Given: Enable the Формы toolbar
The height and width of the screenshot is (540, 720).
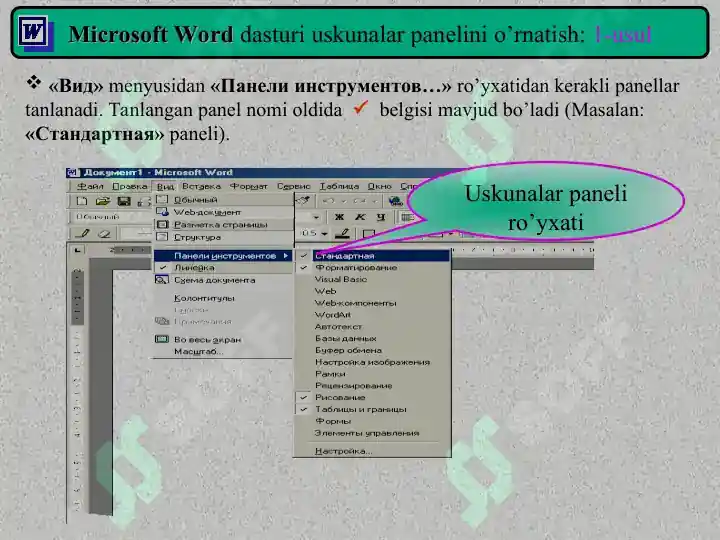Looking at the screenshot, I should click(x=372, y=421).
